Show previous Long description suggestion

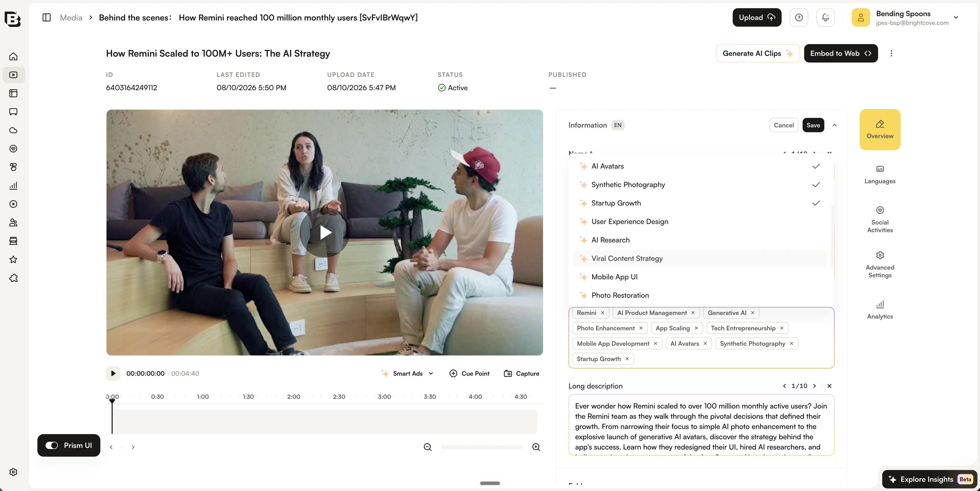click(784, 386)
